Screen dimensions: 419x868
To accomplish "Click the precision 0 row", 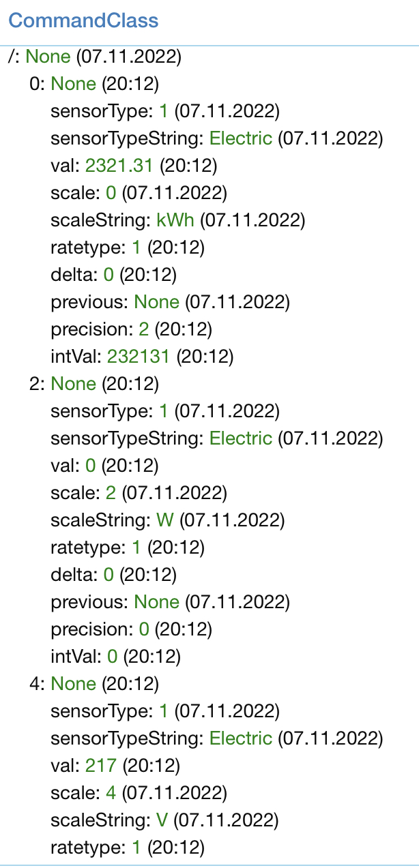I will point(131,629).
